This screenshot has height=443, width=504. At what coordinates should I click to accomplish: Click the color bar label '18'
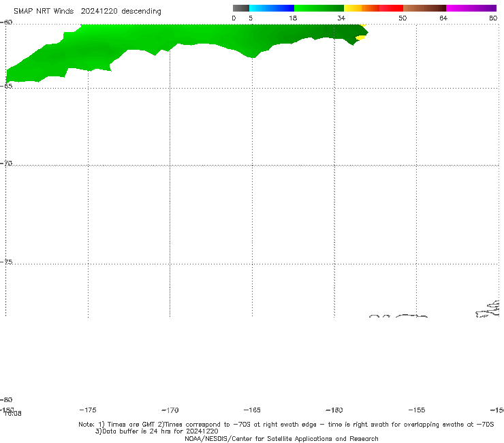[293, 18]
